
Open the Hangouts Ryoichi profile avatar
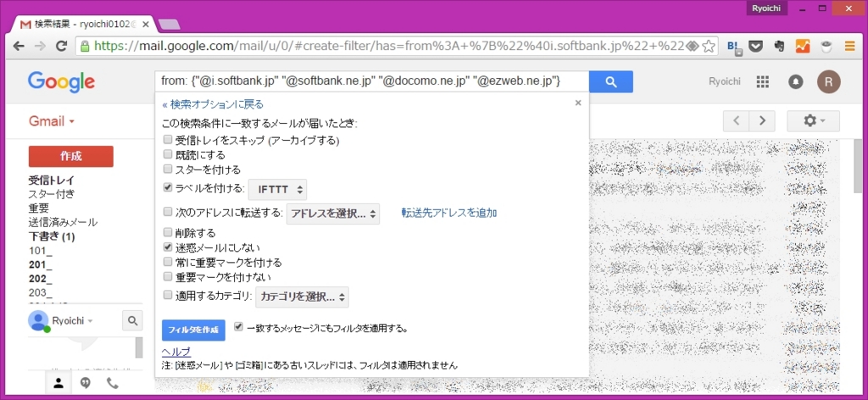tap(38, 321)
